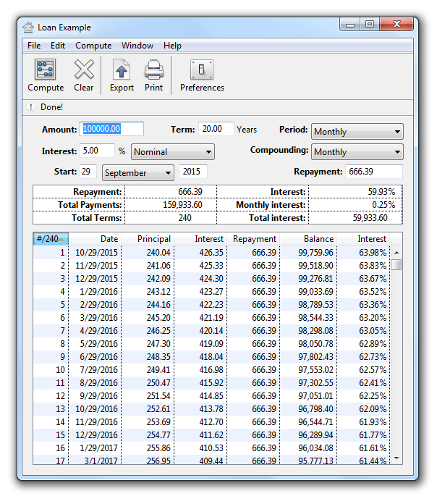Close the Loan Example window
Image resolution: width=437 pixels, height=504 pixels.
tap(396, 25)
